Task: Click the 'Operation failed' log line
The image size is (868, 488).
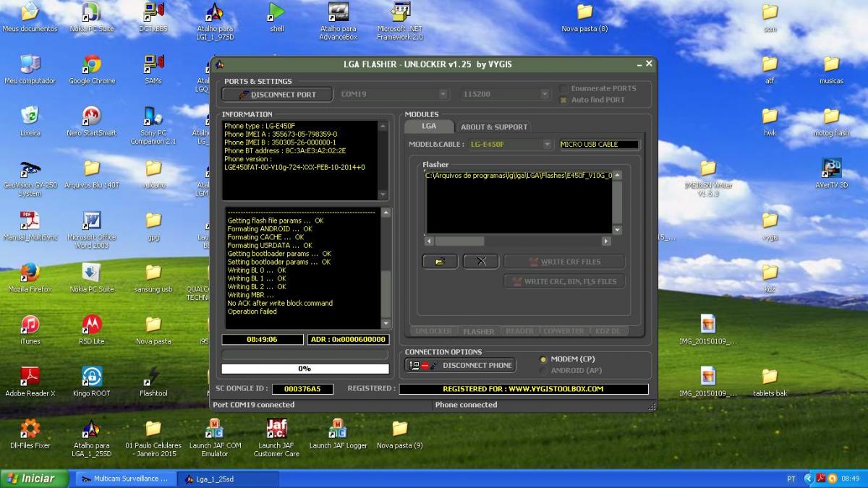Action: [252, 312]
